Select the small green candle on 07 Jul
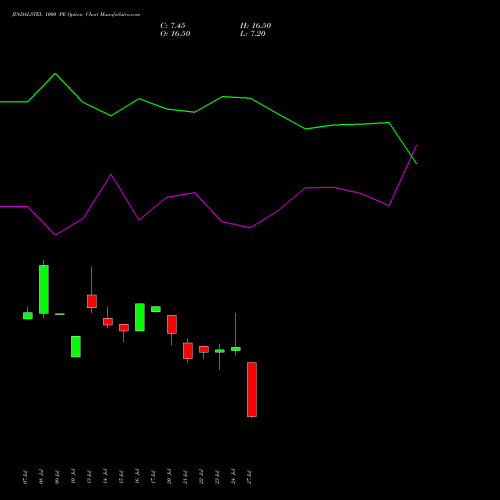Screen dimensions: 500x500 pyautogui.click(x=28, y=315)
